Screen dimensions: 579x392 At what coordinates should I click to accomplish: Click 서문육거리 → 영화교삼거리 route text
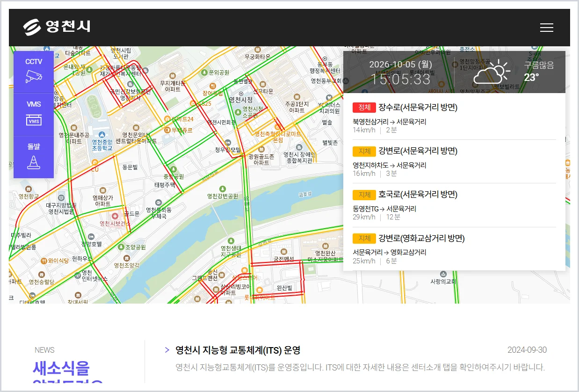pos(390,252)
